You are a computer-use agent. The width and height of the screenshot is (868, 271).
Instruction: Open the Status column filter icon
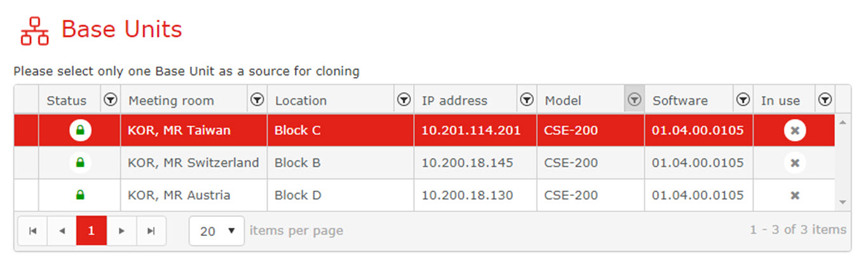111,100
